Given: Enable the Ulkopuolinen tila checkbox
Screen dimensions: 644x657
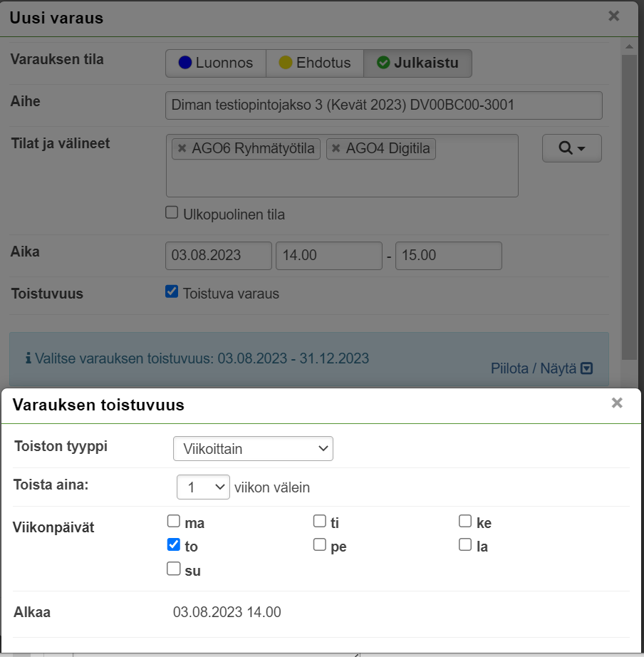Looking at the screenshot, I should (172, 212).
